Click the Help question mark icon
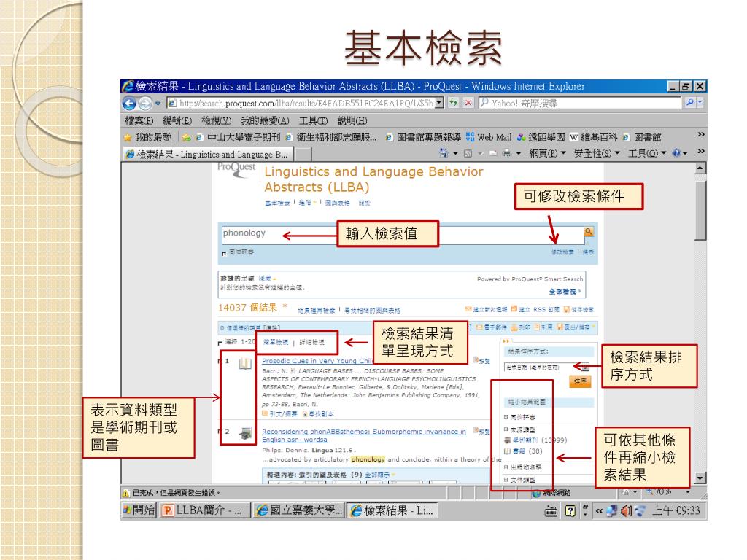 [x=676, y=153]
